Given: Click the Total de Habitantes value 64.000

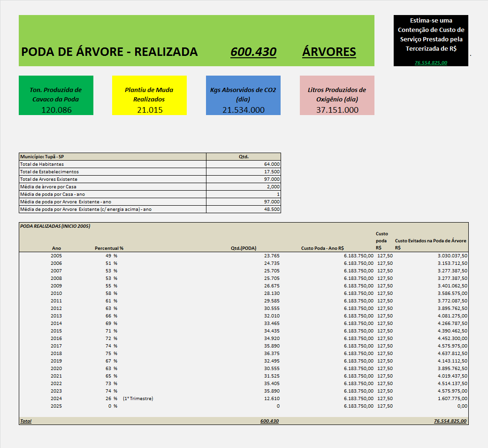Looking at the screenshot, I should 272,164.
